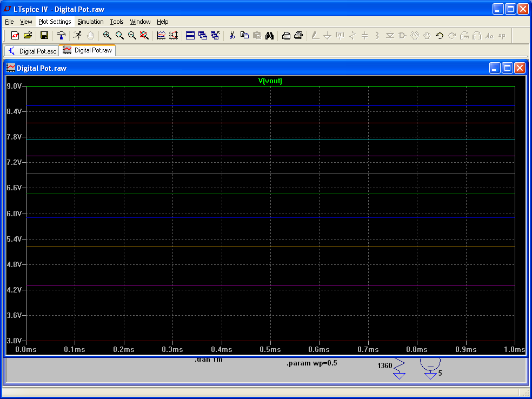Click the V(vout) trace label
Image resolution: width=532 pixels, height=399 pixels.
click(x=270, y=81)
